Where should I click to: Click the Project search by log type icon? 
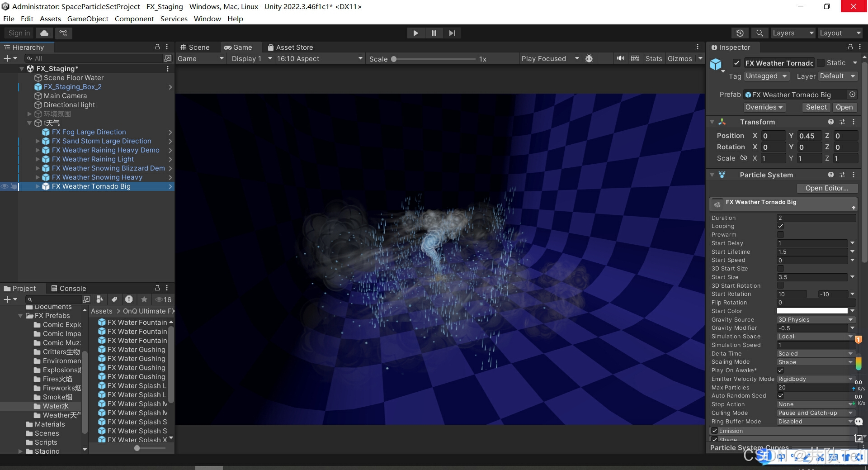129,299
